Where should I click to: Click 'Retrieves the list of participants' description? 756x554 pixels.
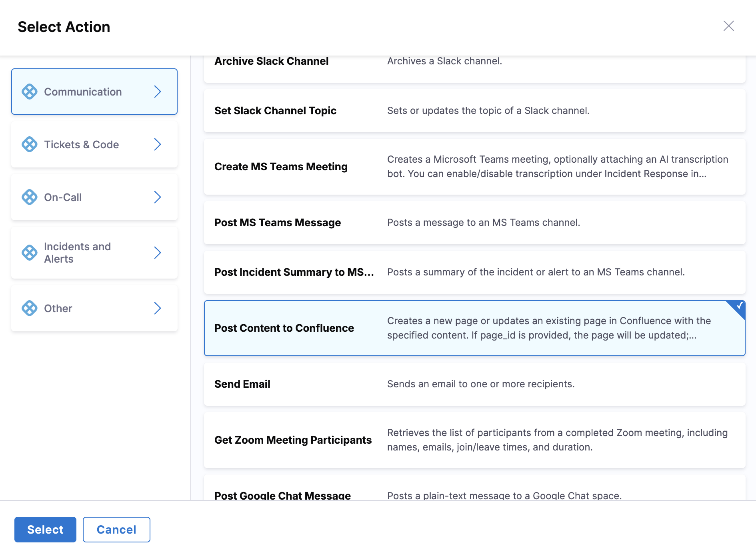(557, 440)
